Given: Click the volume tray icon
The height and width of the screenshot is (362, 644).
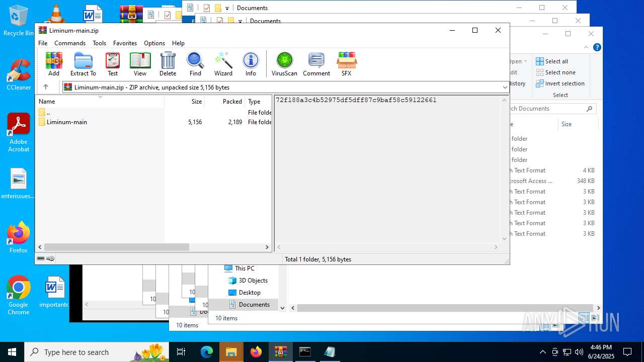Looking at the screenshot, I should 579,352.
